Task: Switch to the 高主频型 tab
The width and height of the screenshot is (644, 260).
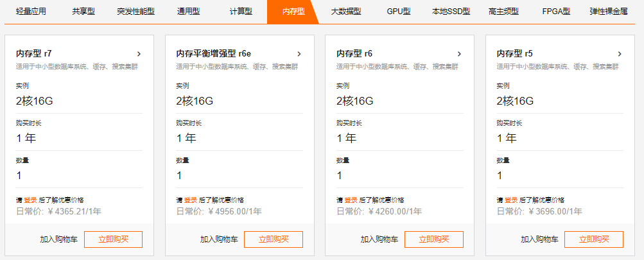Action: tap(503, 12)
